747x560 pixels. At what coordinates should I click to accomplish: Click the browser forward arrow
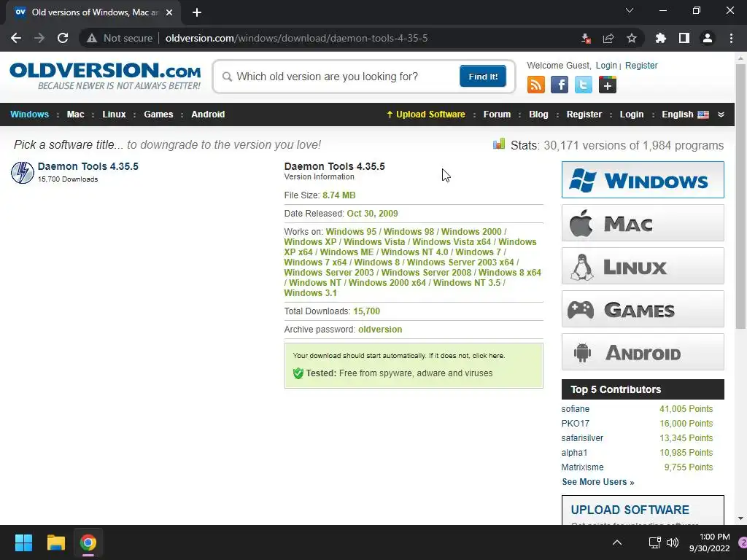click(x=39, y=38)
